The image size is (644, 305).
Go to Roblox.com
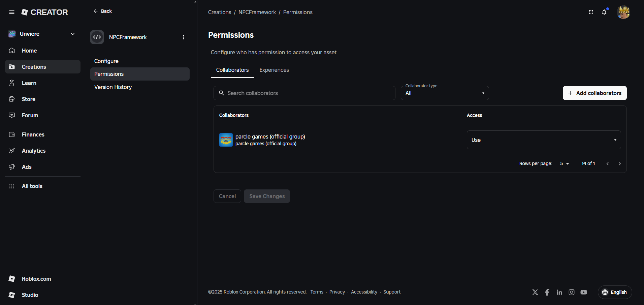tap(43, 279)
